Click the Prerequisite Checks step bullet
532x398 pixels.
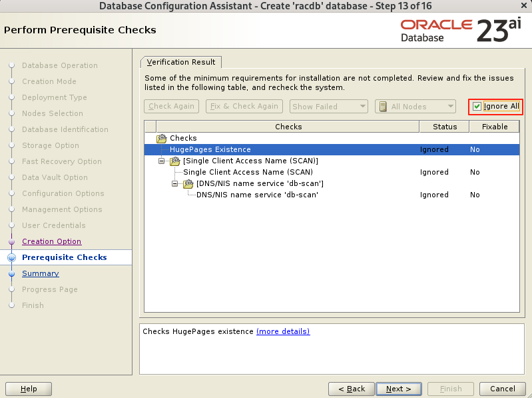11,257
